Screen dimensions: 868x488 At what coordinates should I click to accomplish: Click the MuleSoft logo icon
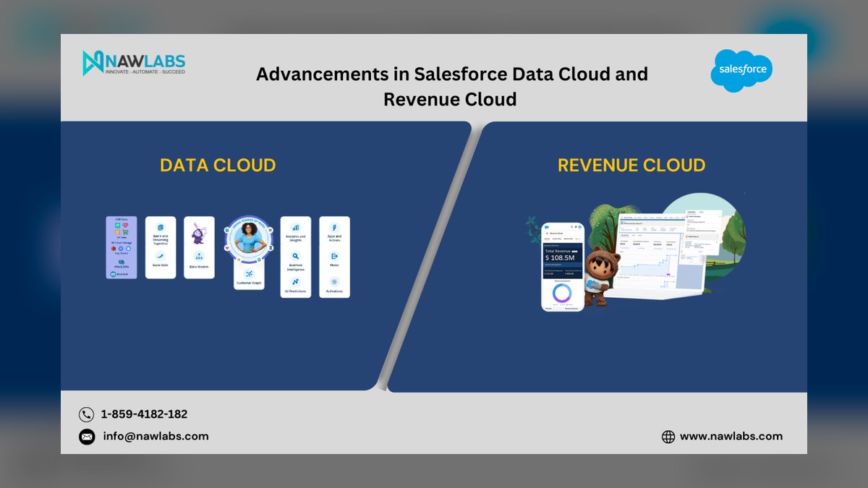(113, 274)
